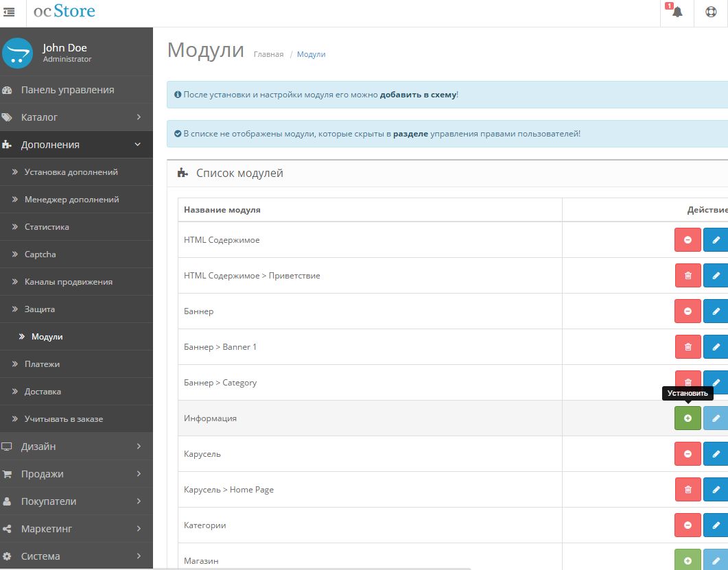The image size is (728, 570).
Task: Uninstall the HTML Содержимое module
Action: (688, 239)
